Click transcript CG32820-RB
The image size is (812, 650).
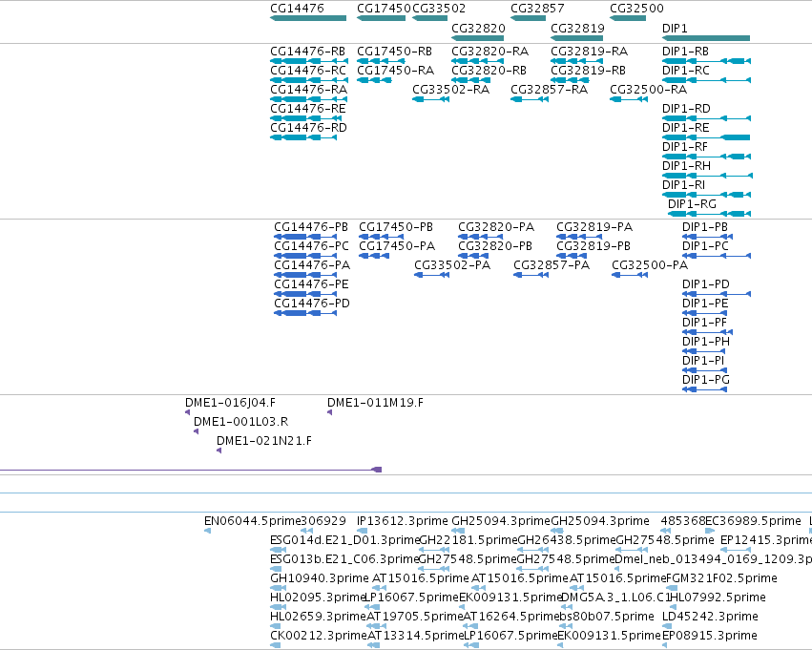(x=470, y=80)
